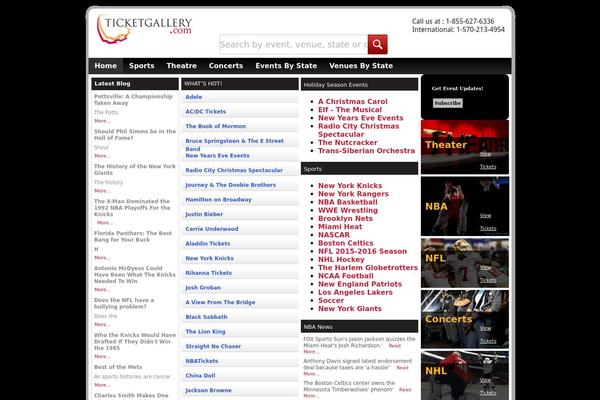The image size is (600, 400).
Task: Select Justin Bieber link
Action: coord(204,214)
